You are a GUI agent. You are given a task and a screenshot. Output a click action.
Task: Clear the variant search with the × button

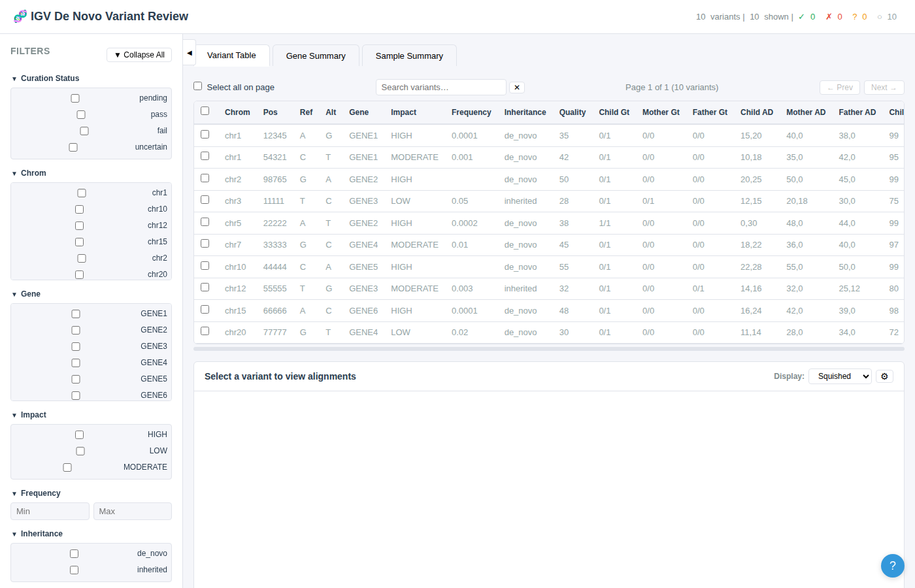click(x=517, y=87)
